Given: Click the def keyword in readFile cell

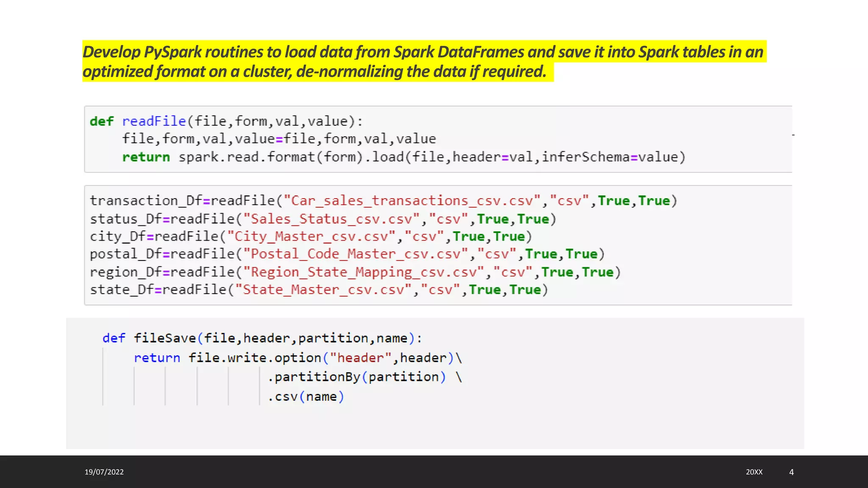Looking at the screenshot, I should [x=101, y=122].
